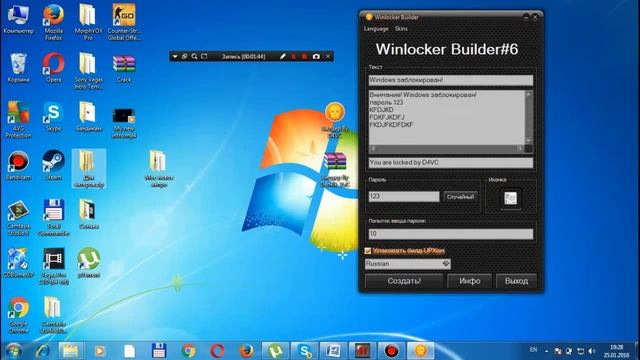Select the Counter-Strike Global Offensive shortcut
This screenshot has width=640, height=360.
tap(124, 22)
